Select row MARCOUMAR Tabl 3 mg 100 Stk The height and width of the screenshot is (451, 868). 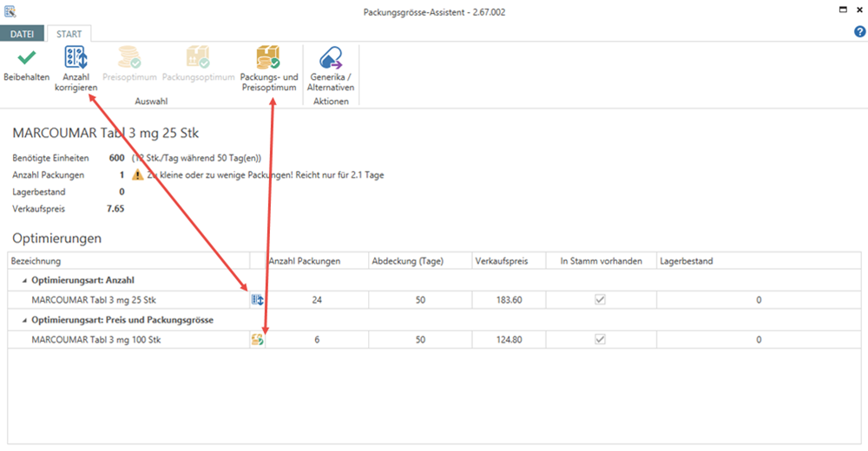click(434, 340)
